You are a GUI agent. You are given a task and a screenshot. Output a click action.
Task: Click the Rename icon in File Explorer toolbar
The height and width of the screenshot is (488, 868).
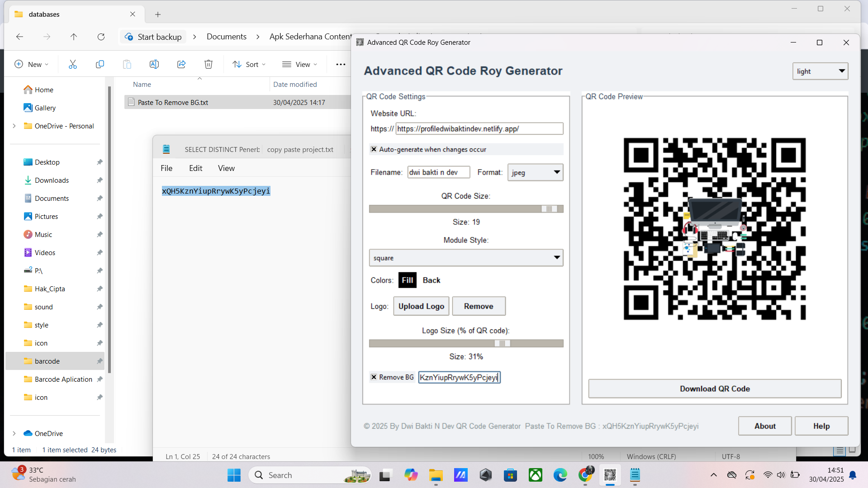[154, 65]
